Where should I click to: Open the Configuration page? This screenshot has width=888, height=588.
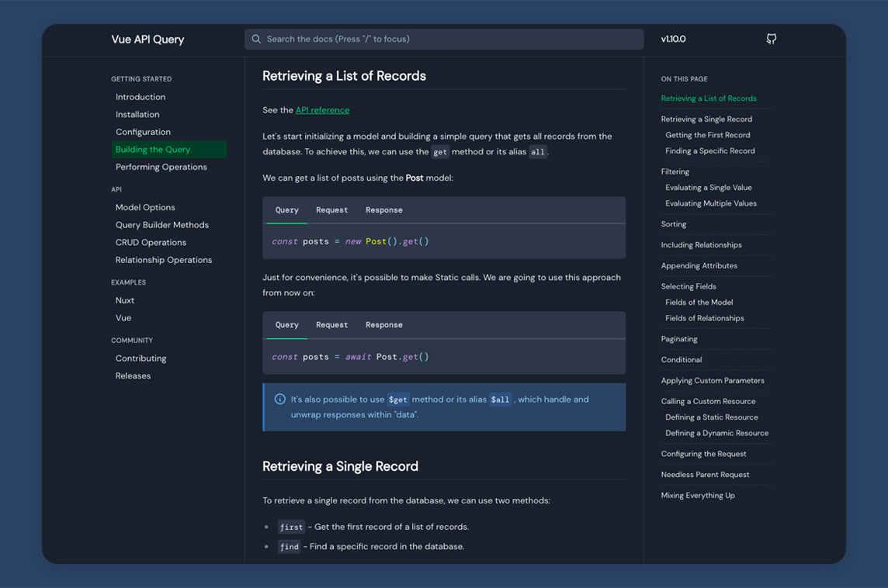144,132
